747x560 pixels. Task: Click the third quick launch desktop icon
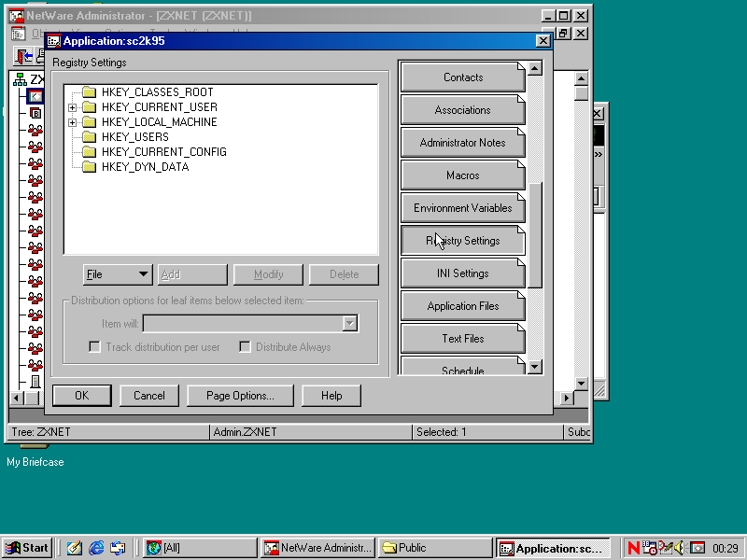coord(118,548)
